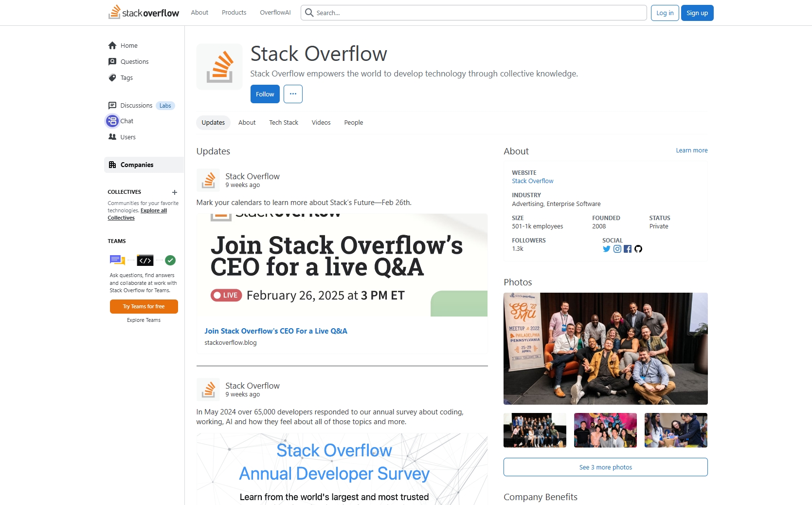The height and width of the screenshot is (505, 812).
Task: Switch to the Videos tab
Action: coord(321,122)
